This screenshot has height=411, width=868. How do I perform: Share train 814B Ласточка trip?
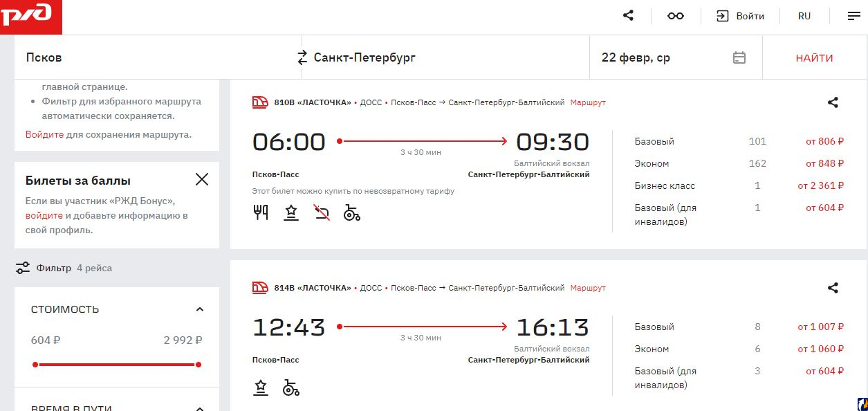pos(833,288)
